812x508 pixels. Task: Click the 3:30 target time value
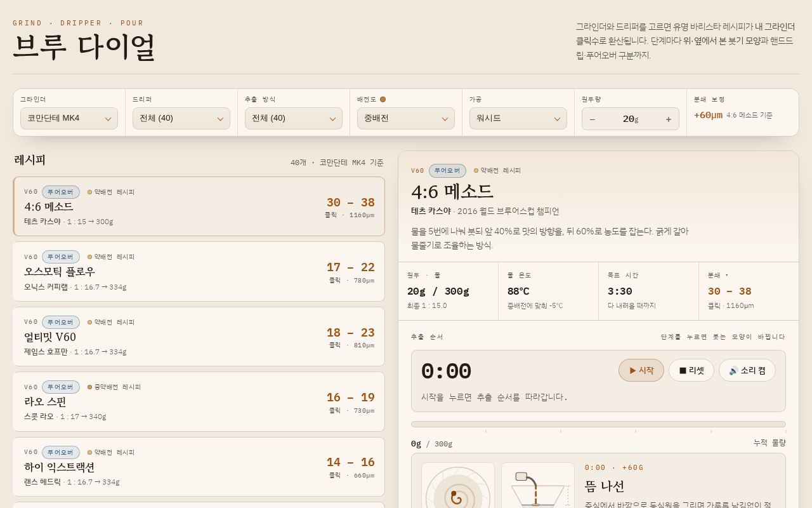click(620, 291)
